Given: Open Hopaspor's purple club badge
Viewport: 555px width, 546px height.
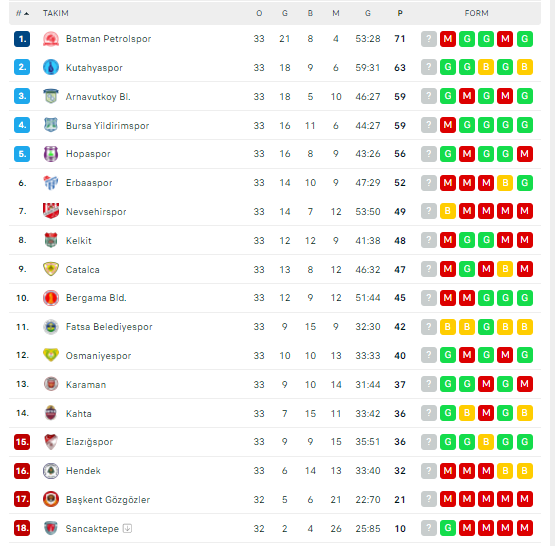Looking at the screenshot, I should pos(51,154).
